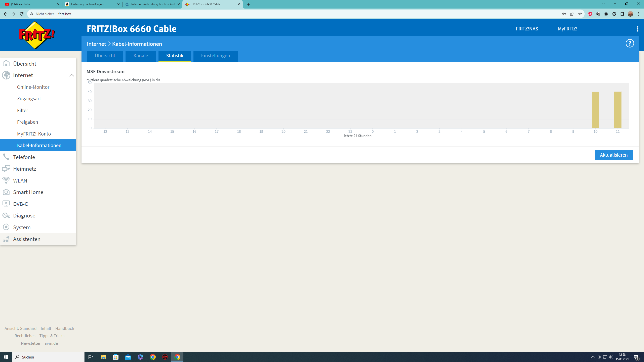Click the DVB-C monitor icon
The width and height of the screenshot is (644, 362).
point(6,204)
